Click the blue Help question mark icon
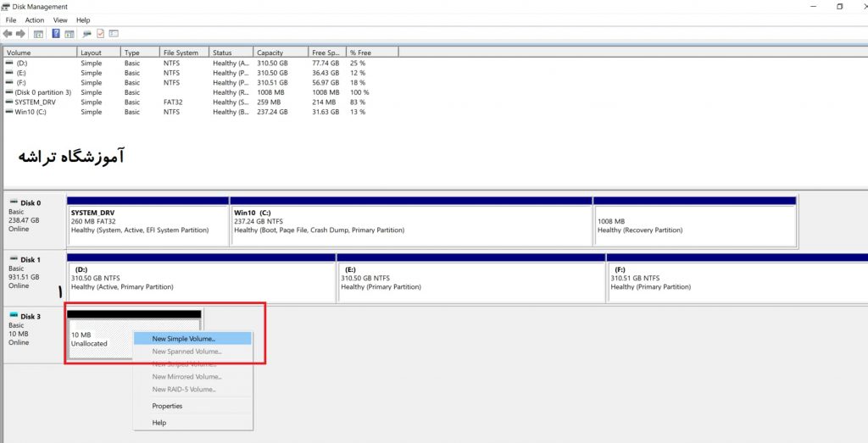Image resolution: width=868 pixels, height=443 pixels. click(56, 34)
